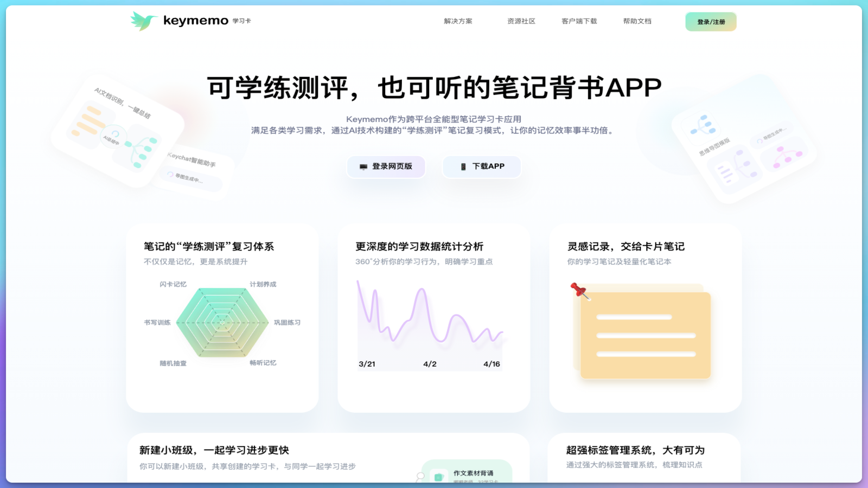Click the 随机抽查 radar label
868x488 pixels.
click(173, 363)
